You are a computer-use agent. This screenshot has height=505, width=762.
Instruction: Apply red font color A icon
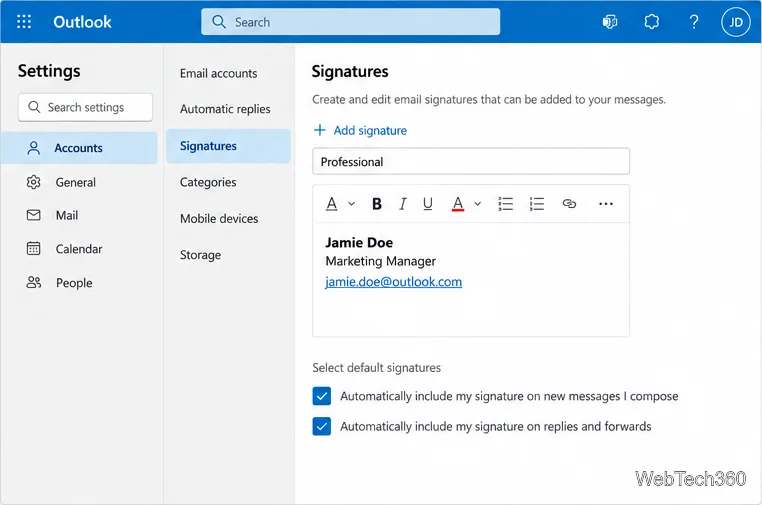click(x=458, y=204)
